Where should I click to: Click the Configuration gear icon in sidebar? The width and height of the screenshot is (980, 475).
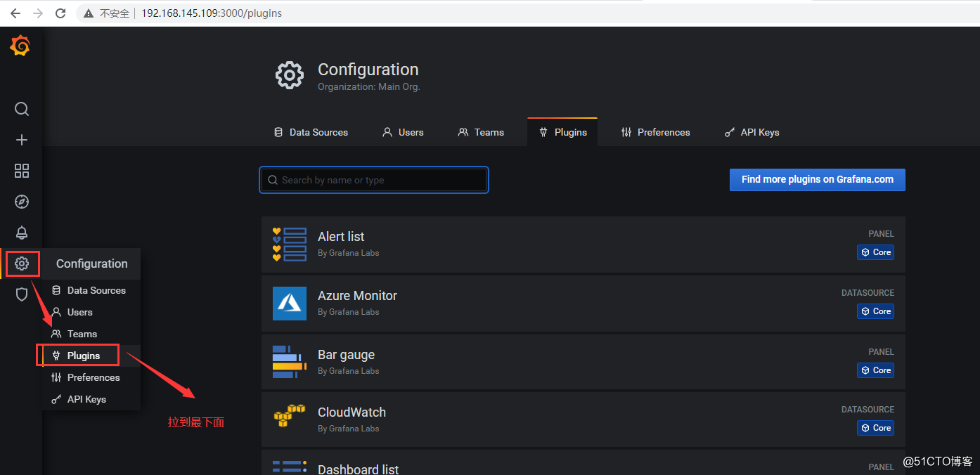[x=22, y=263]
